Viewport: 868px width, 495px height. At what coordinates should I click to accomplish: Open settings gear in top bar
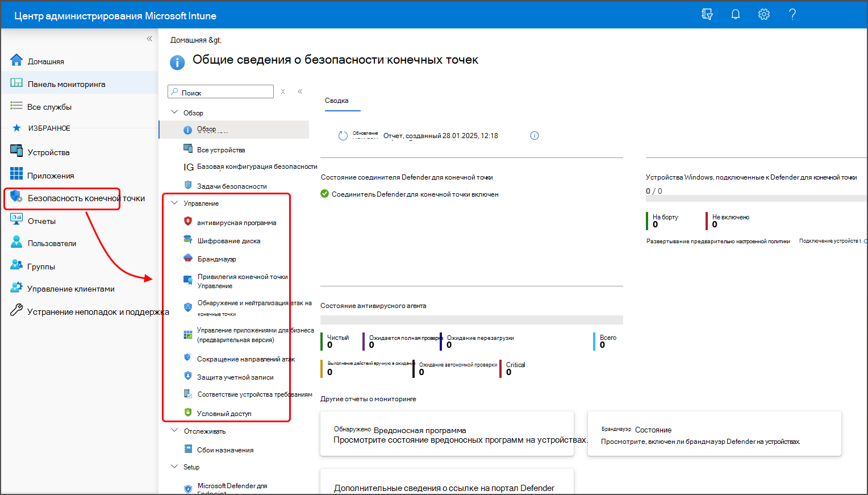[764, 15]
